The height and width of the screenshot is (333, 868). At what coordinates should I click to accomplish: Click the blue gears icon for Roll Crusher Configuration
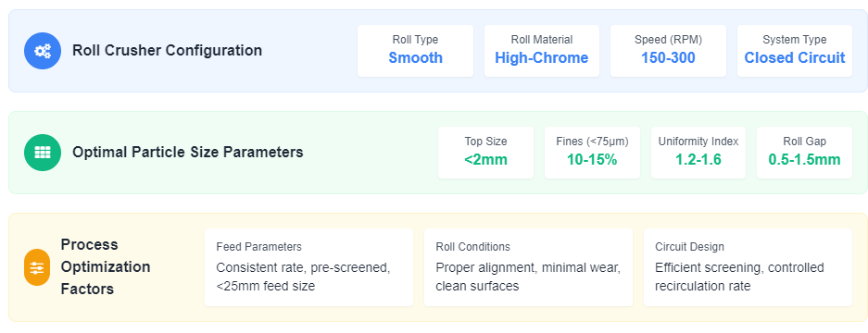pos(43,51)
